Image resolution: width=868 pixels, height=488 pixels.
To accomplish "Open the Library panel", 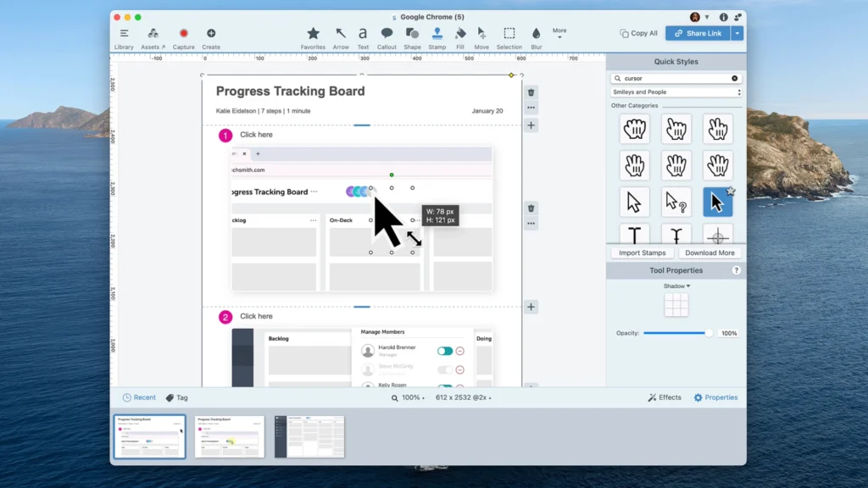I will [124, 39].
